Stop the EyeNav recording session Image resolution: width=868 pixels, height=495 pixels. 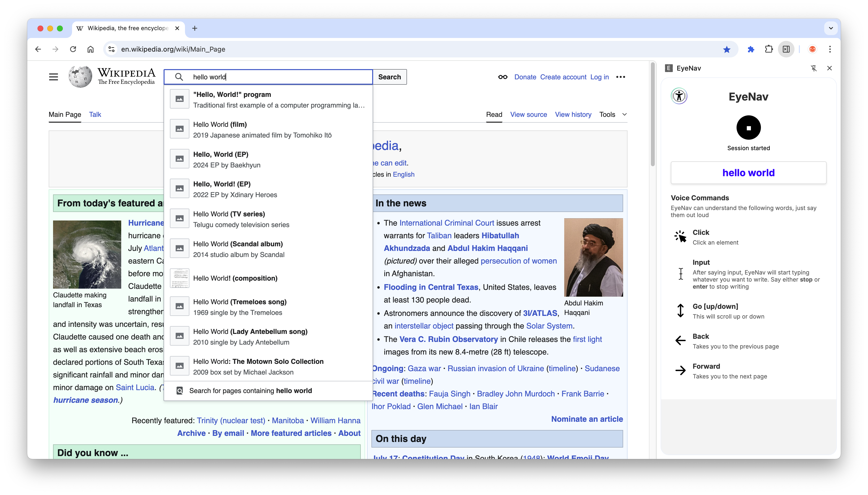(748, 128)
